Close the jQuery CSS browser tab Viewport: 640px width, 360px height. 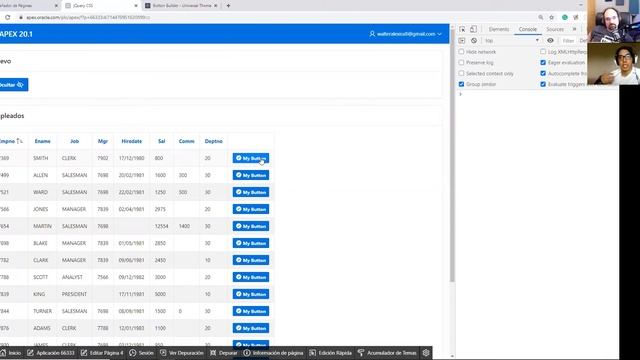coord(136,6)
